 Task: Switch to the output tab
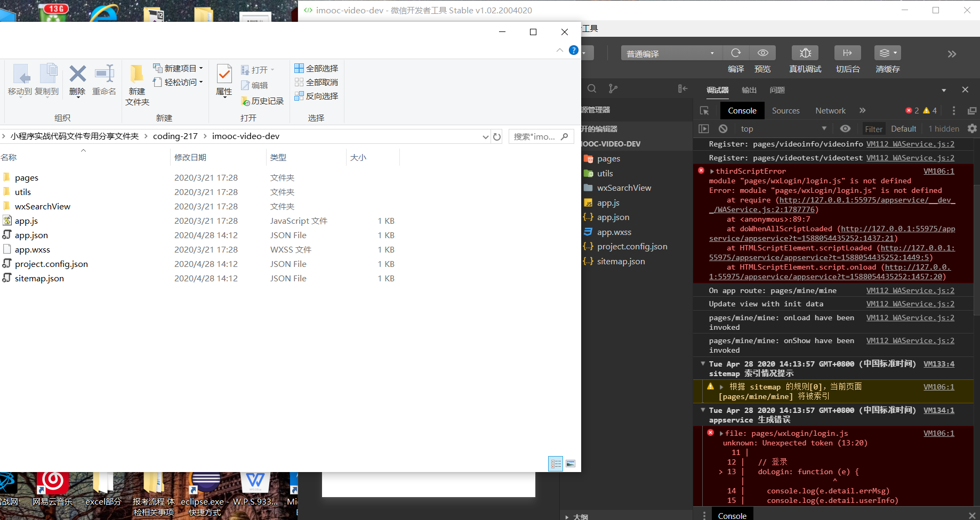(749, 90)
